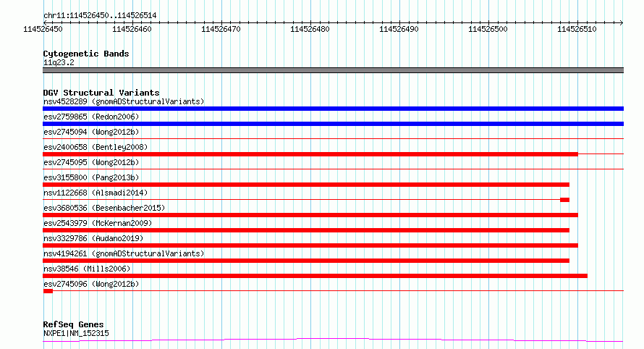Open the DGV Structural Variants track title
The height and width of the screenshot is (349, 644).
click(x=101, y=93)
